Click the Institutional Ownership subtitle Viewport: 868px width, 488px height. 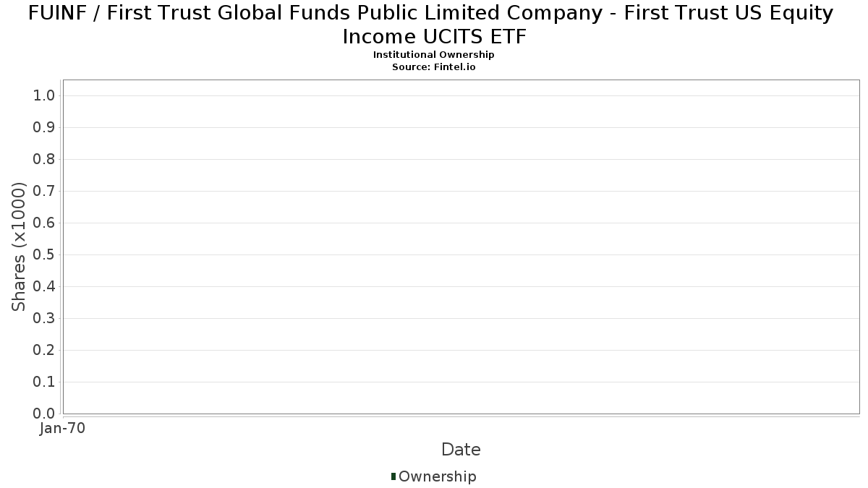tap(433, 55)
